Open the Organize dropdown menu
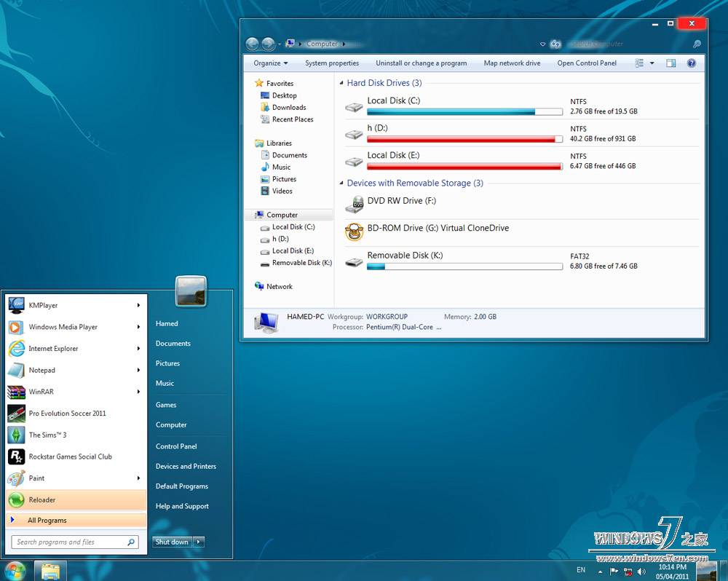Image resolution: width=728 pixels, height=581 pixels. [x=269, y=63]
